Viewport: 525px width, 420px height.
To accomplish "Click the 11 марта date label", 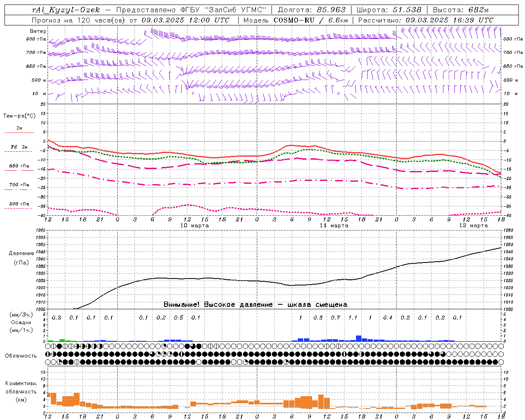I will [334, 226].
